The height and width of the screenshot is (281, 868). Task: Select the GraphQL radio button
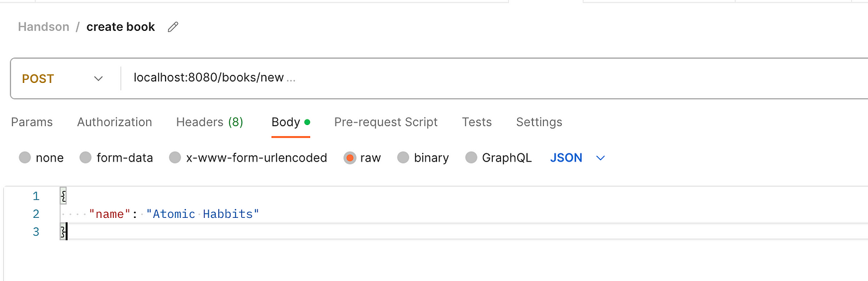(x=471, y=158)
